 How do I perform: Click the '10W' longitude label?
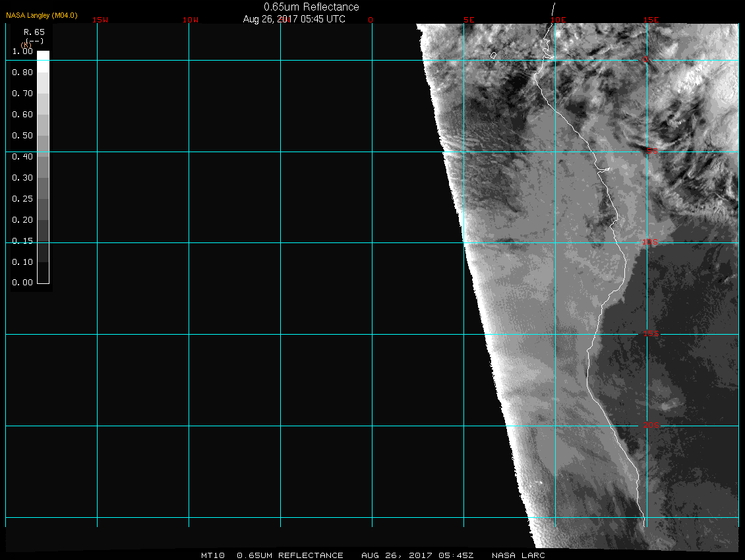point(191,20)
